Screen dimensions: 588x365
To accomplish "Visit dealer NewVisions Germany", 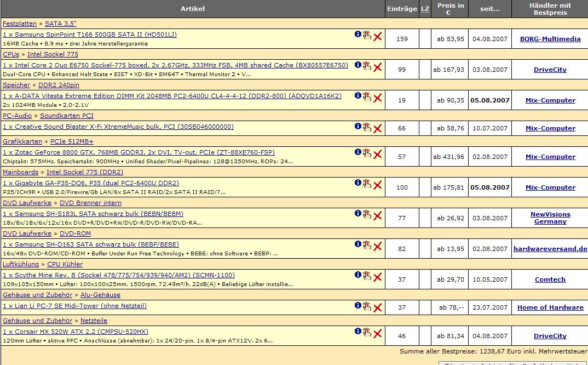I will (550, 218).
